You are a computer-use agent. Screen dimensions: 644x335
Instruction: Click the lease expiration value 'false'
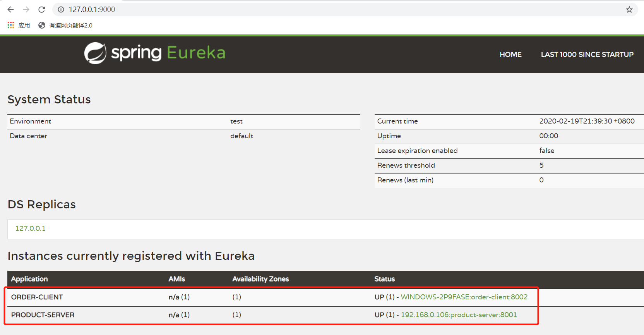[x=547, y=151]
